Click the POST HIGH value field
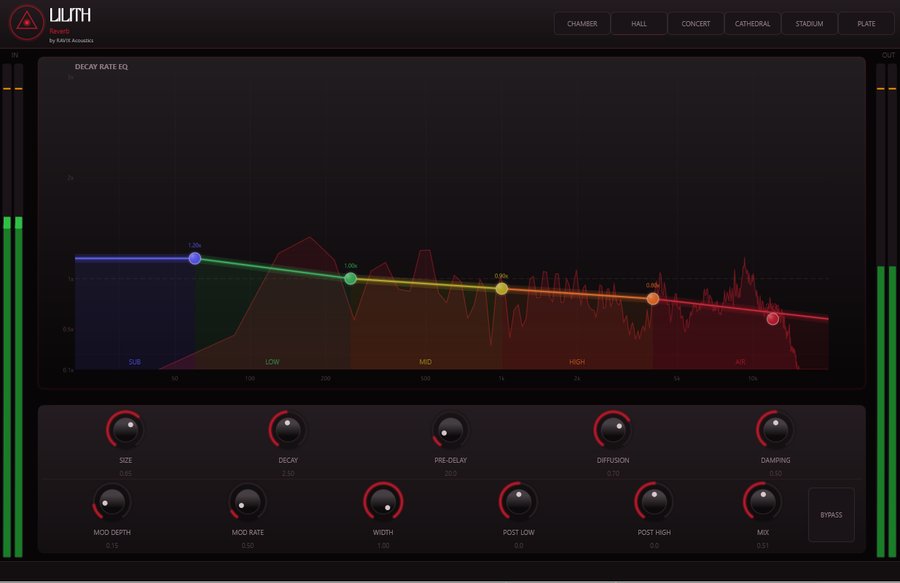The height and width of the screenshot is (583, 900). (654, 546)
